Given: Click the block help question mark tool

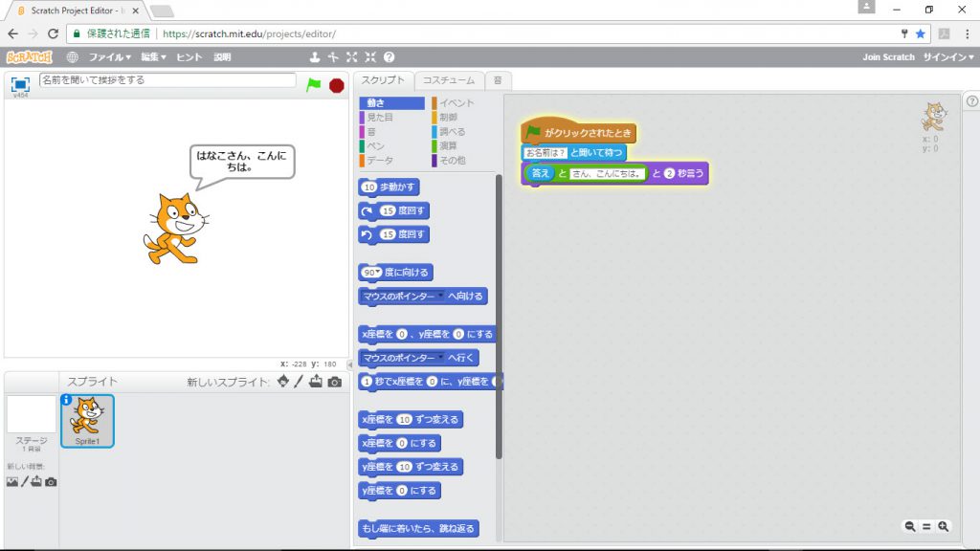Looking at the screenshot, I should point(389,56).
